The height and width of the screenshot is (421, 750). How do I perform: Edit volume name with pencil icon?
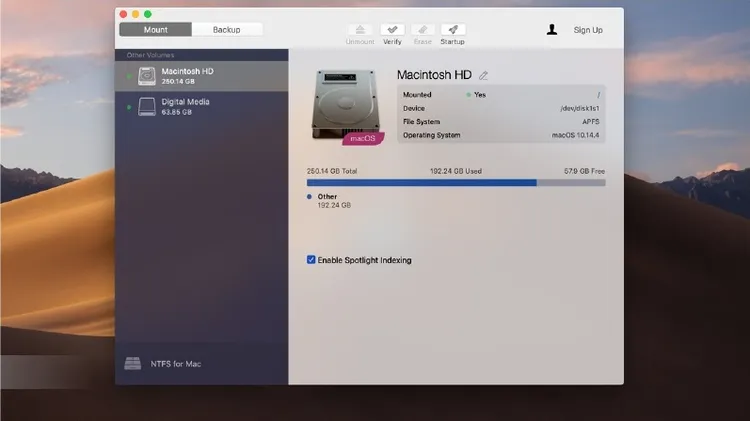484,76
